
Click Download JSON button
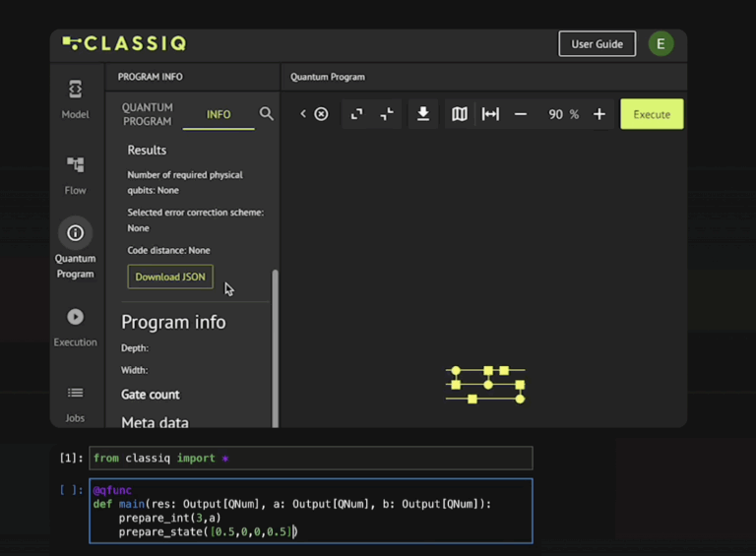coord(170,277)
